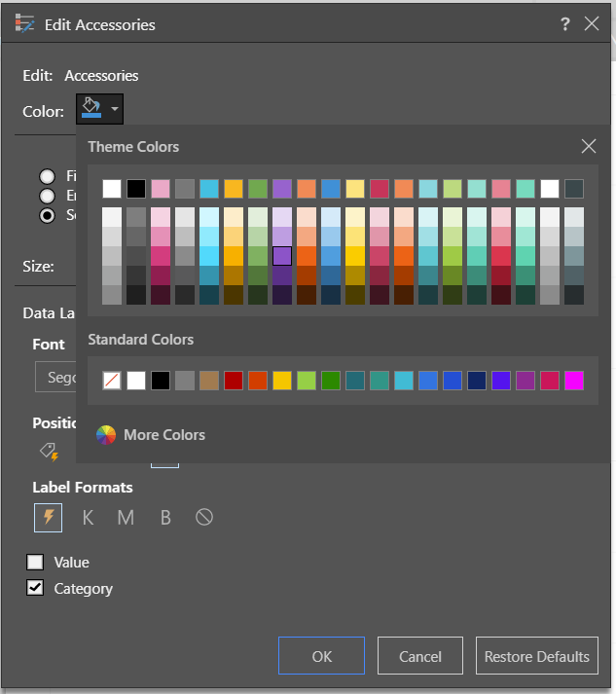The image size is (616, 694).
Task: Click the OK button
Action: pyautogui.click(x=321, y=656)
